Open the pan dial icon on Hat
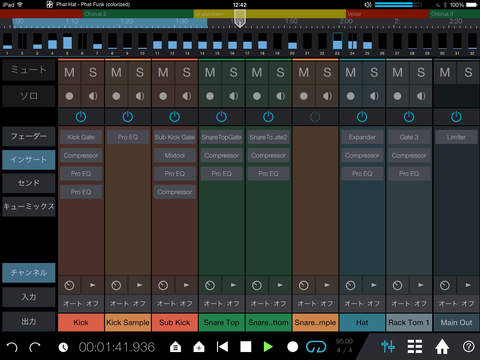This screenshot has width=480, height=360. [x=350, y=285]
